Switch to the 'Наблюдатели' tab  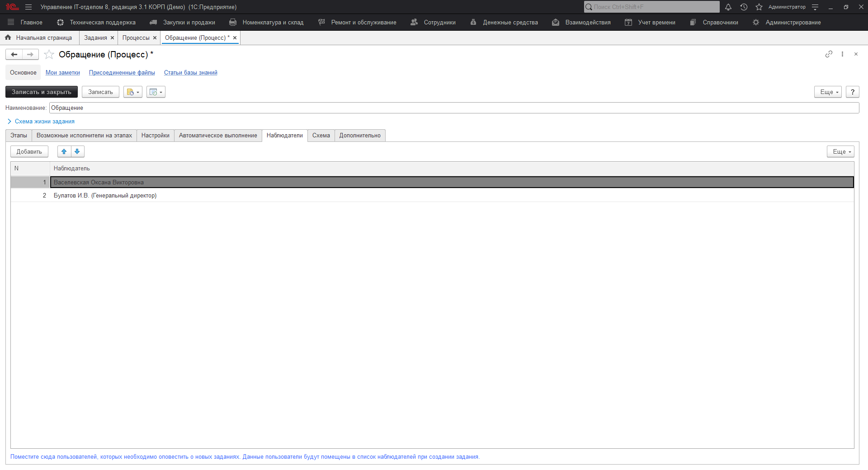point(284,135)
